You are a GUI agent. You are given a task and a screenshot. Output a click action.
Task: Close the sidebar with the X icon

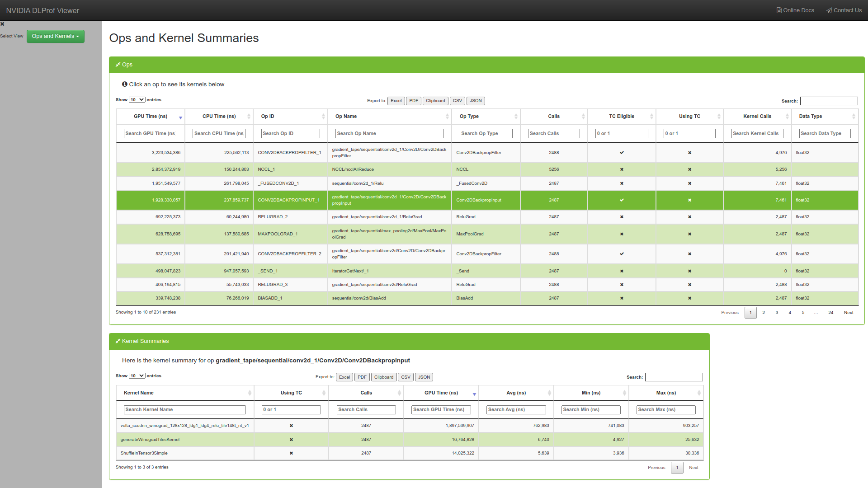click(2, 24)
